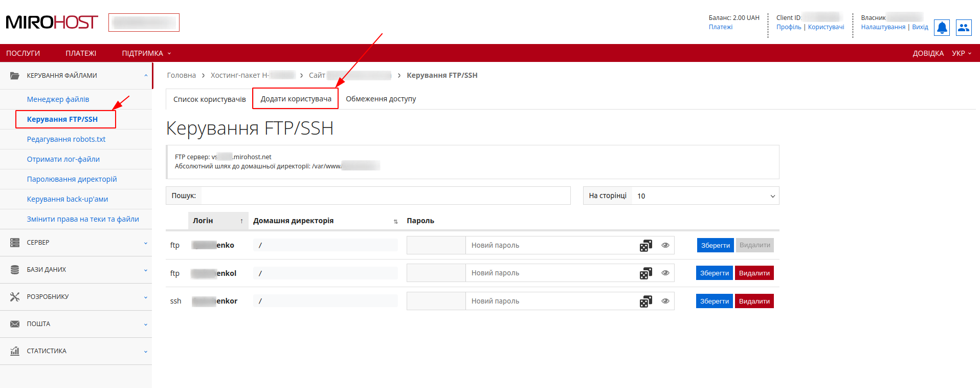The image size is (980, 388).
Task: Expand the Сервер sidebar section
Action: [146, 243]
